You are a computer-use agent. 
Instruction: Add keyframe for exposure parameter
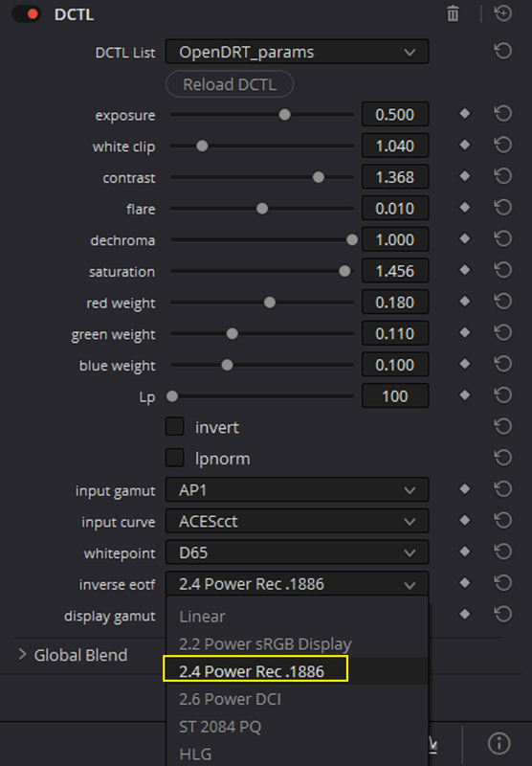(x=465, y=114)
